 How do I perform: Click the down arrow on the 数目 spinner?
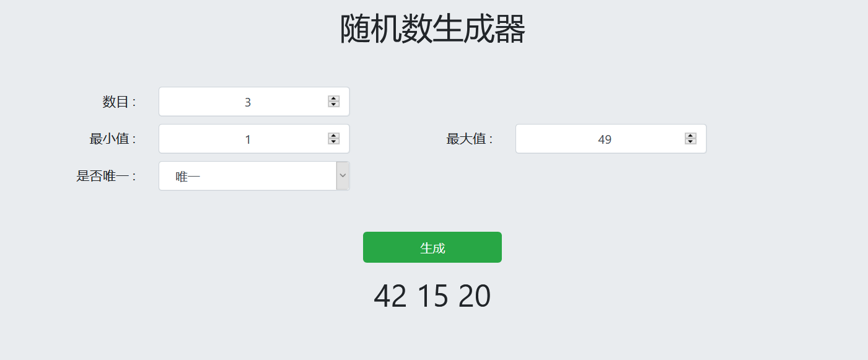click(x=333, y=105)
